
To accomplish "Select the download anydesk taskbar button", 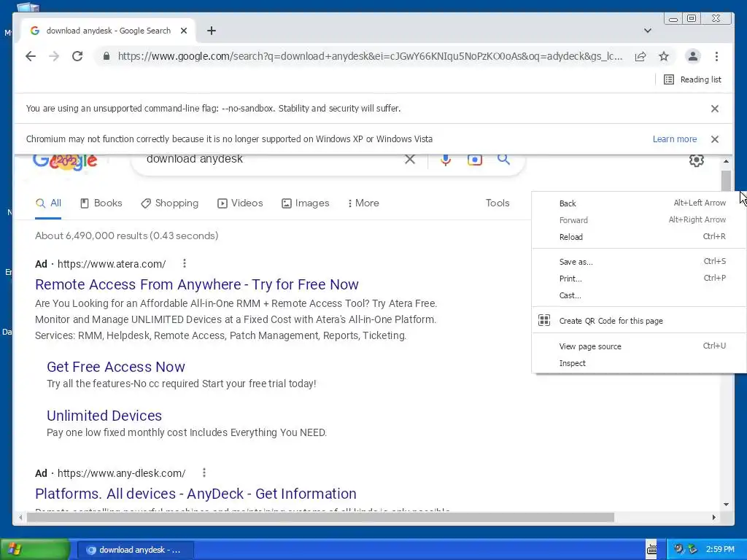I will [135, 550].
